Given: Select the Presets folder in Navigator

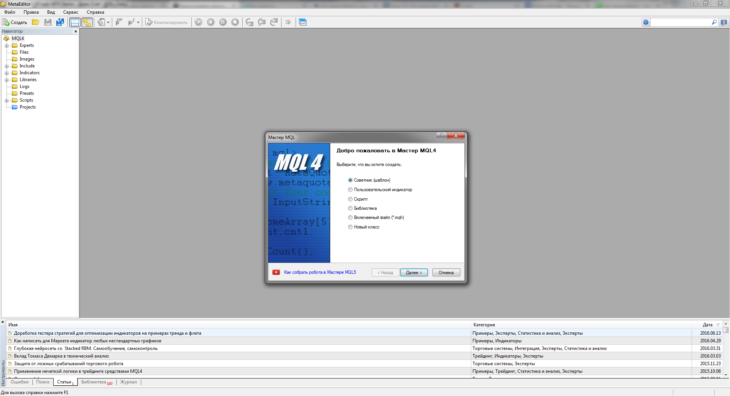Looking at the screenshot, I should (27, 93).
